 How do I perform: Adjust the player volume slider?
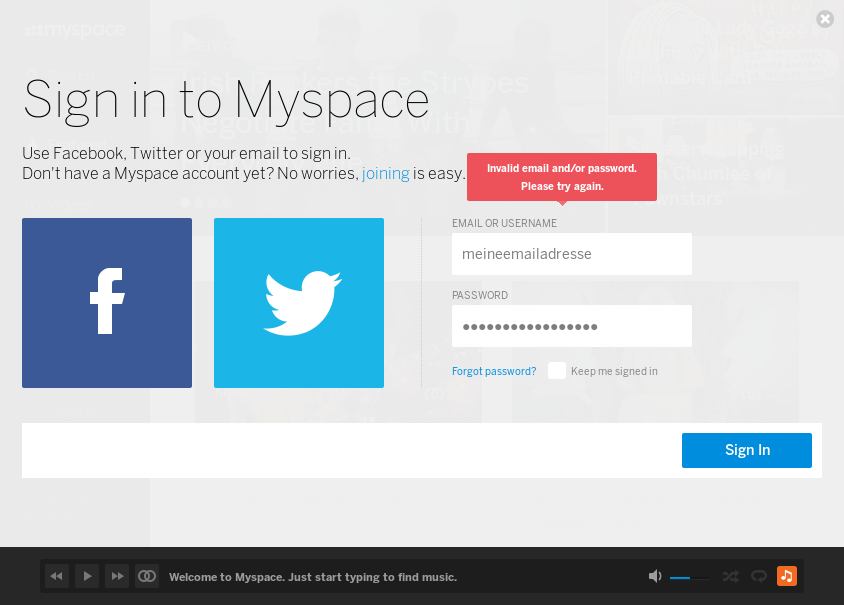point(690,578)
